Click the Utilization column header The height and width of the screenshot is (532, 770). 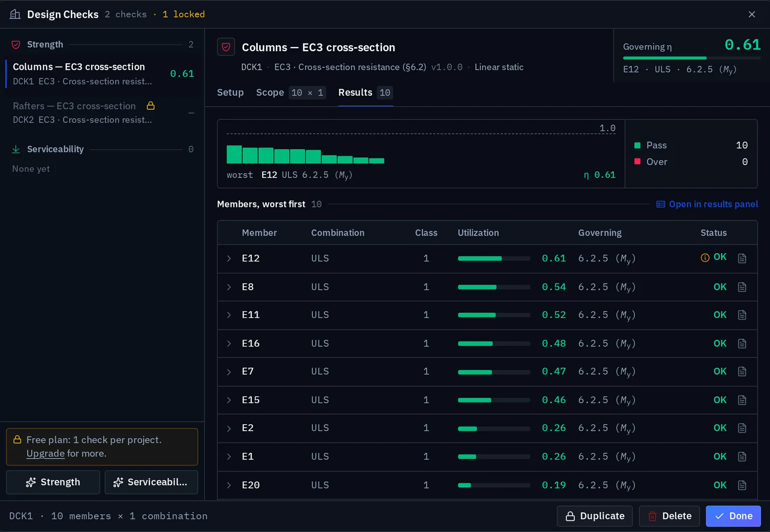(478, 233)
